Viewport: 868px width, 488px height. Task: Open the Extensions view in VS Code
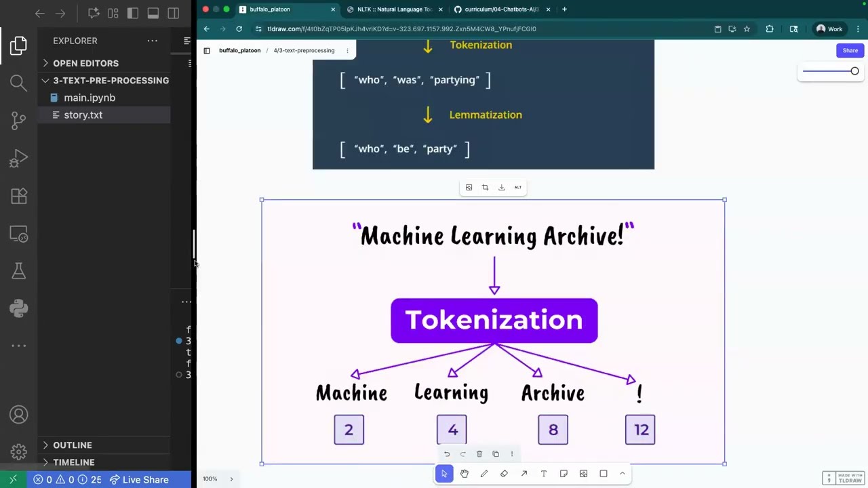point(18,196)
